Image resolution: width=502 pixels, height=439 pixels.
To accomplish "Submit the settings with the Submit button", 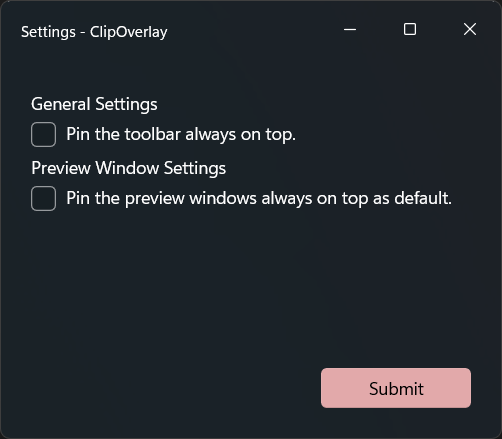I will pyautogui.click(x=396, y=388).
